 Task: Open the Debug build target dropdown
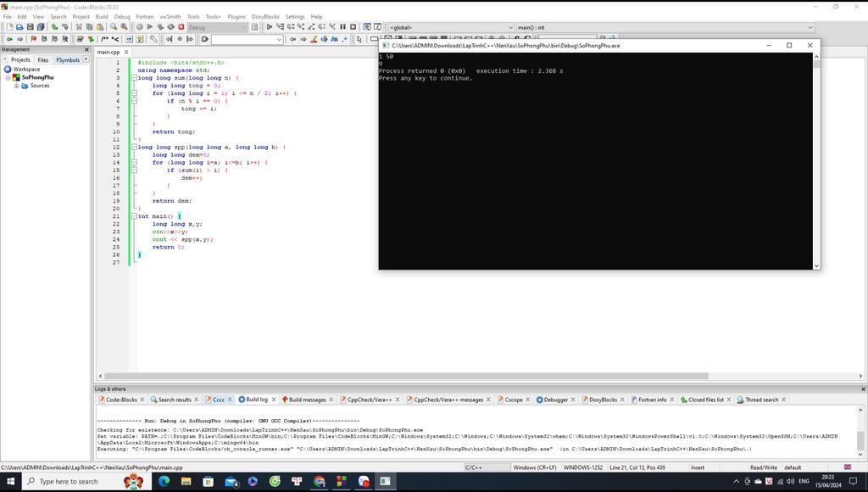217,27
